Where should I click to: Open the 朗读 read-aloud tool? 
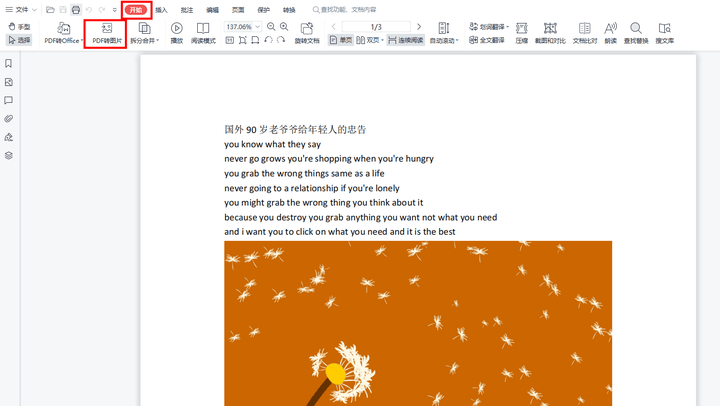pyautogui.click(x=610, y=32)
